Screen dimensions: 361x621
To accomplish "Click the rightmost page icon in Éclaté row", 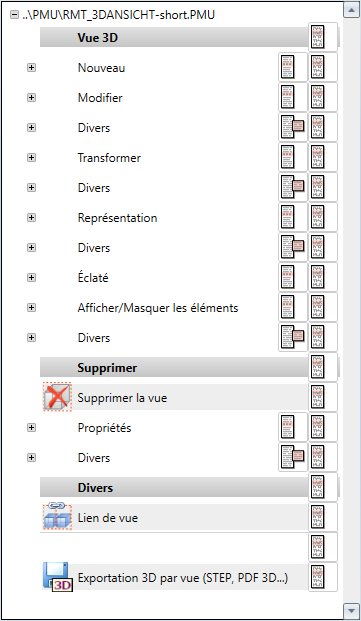I will point(323,278).
